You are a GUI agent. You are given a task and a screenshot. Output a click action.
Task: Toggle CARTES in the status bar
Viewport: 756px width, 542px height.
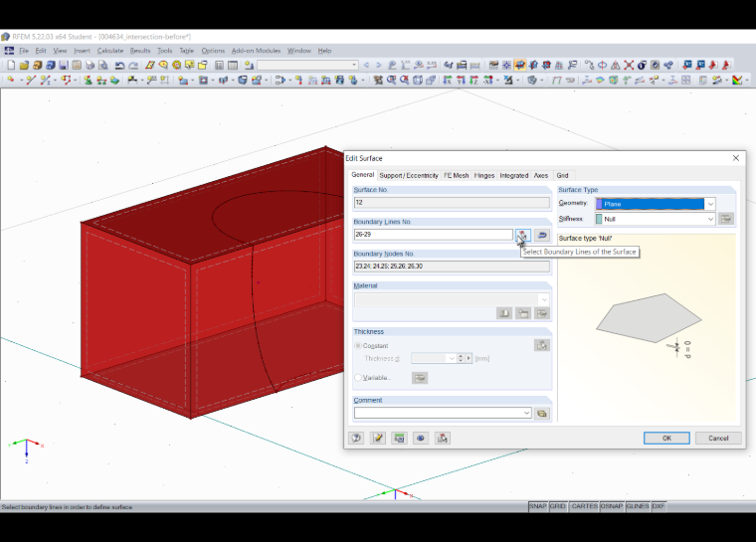(x=584, y=506)
